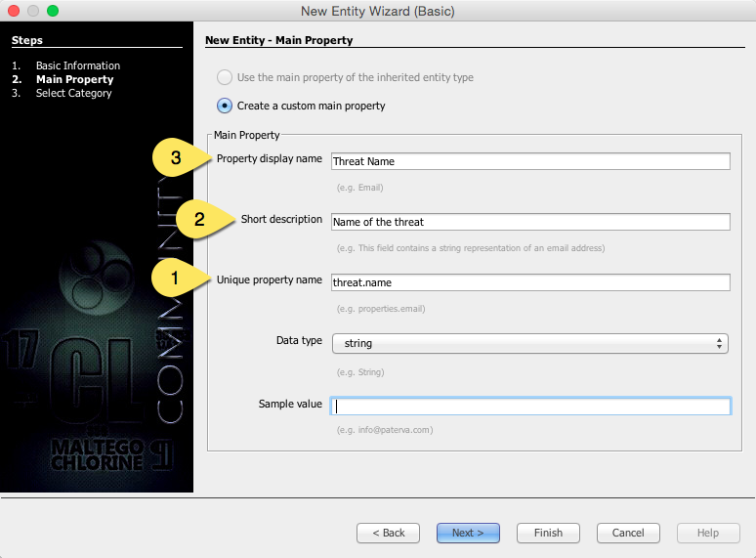Proceed with the Next > button
The height and width of the screenshot is (558, 756).
click(x=468, y=533)
